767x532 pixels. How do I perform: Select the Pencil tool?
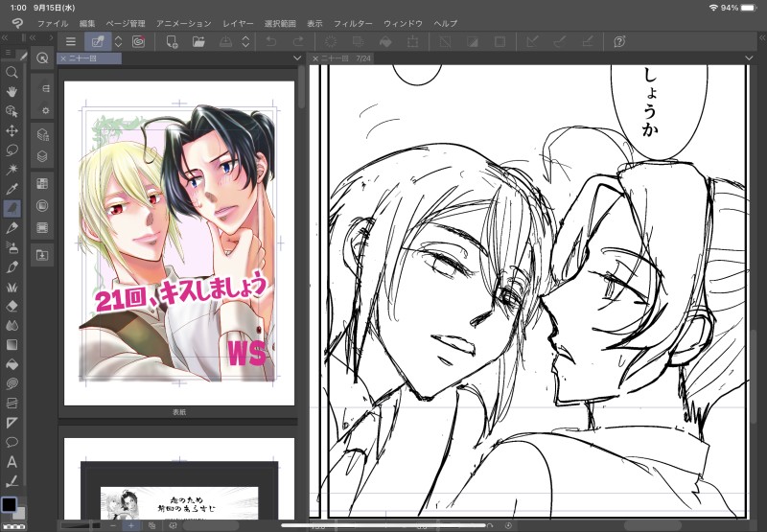[x=12, y=228]
